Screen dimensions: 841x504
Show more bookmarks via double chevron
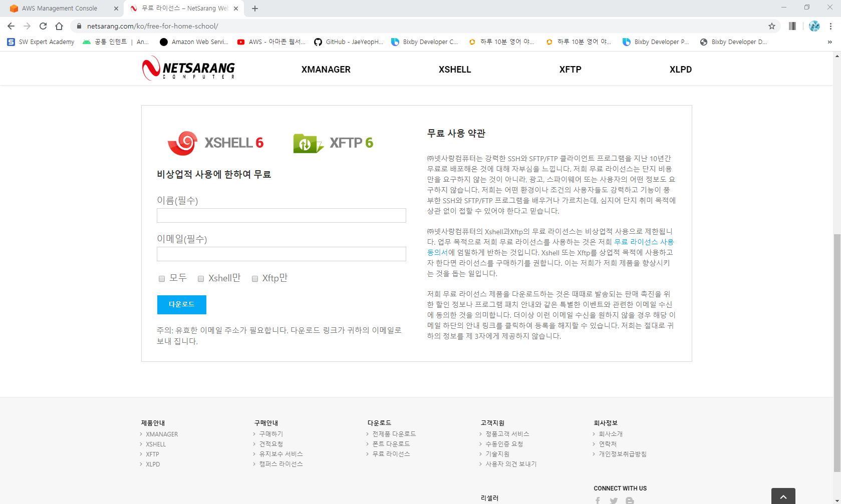tap(830, 42)
